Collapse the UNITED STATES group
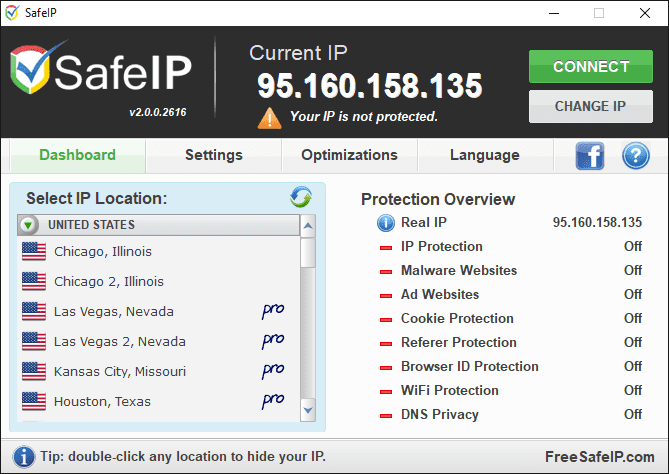This screenshot has height=474, width=669. coord(28,225)
